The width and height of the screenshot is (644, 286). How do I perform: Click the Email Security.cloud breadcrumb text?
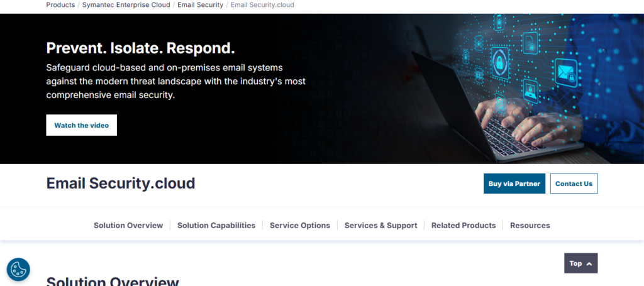[262, 5]
